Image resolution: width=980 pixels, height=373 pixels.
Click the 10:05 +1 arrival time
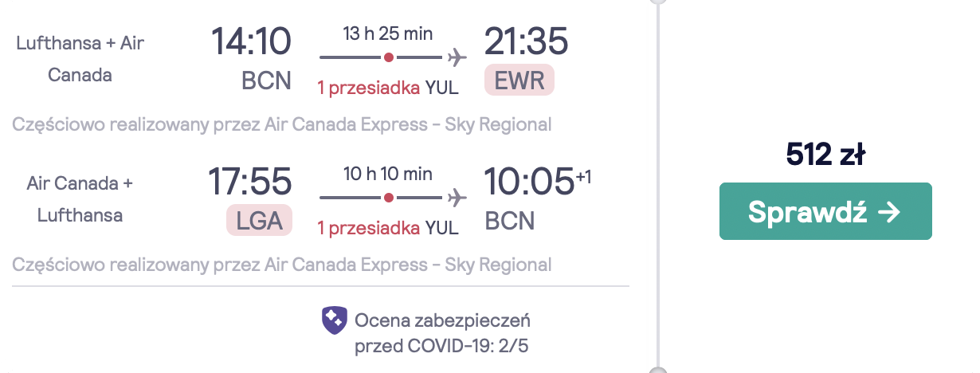[538, 181]
